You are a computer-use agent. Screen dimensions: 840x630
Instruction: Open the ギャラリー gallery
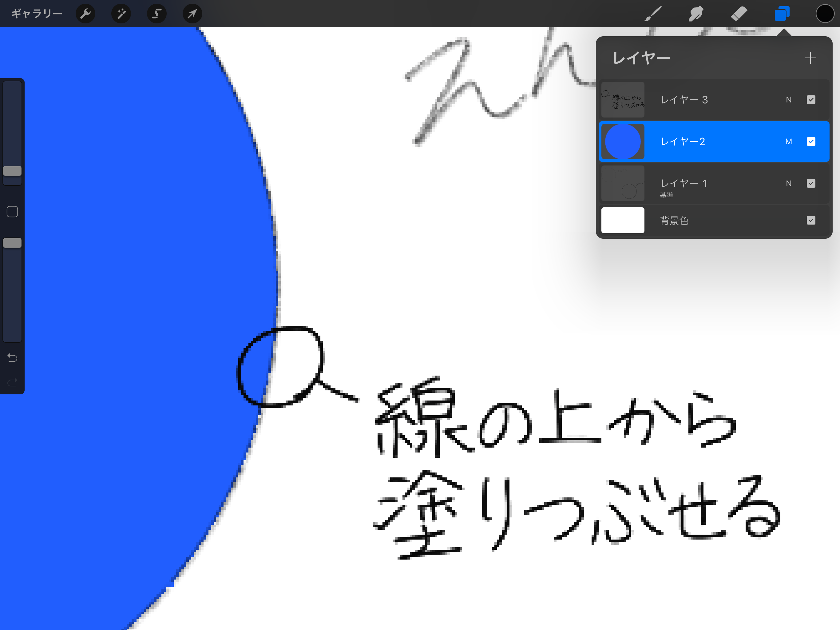tap(37, 14)
